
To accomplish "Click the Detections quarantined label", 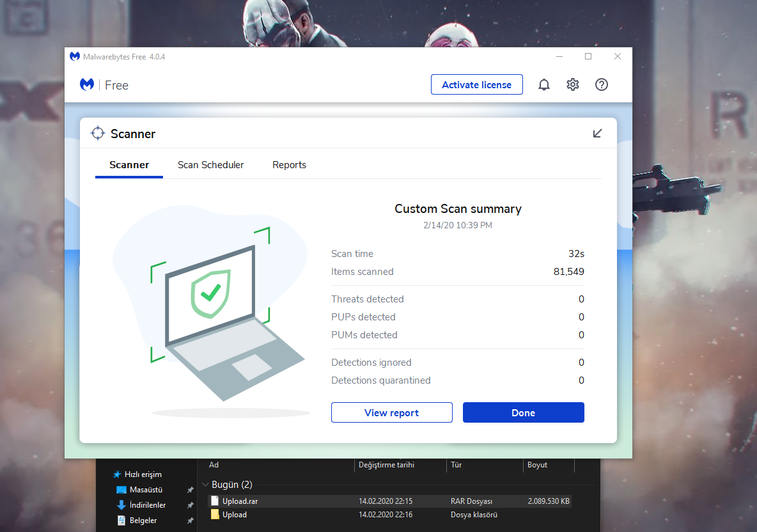I will (380, 380).
